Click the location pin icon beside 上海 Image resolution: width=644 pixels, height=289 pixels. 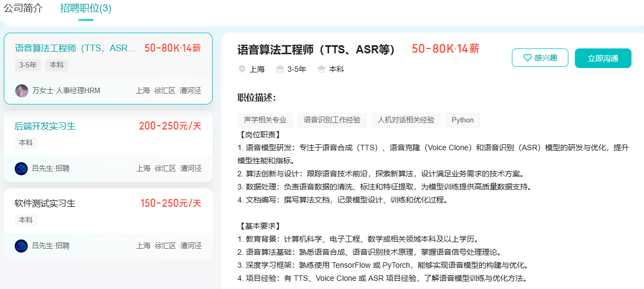click(242, 69)
